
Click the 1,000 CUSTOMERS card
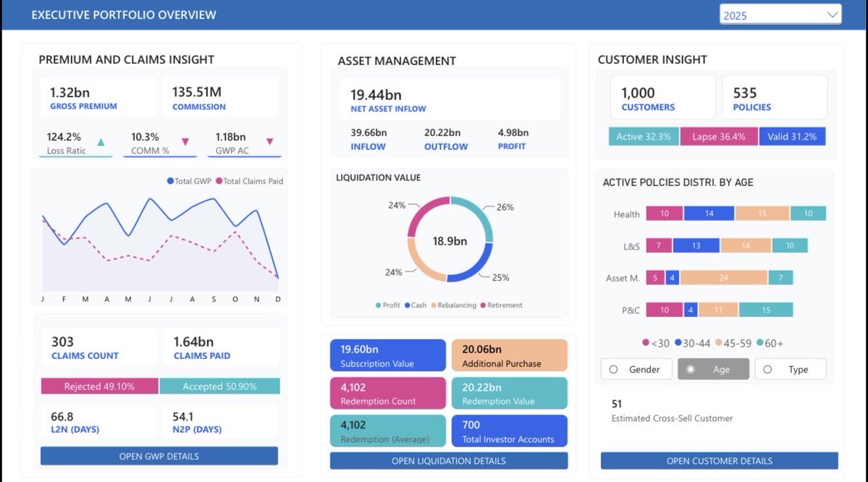point(662,98)
